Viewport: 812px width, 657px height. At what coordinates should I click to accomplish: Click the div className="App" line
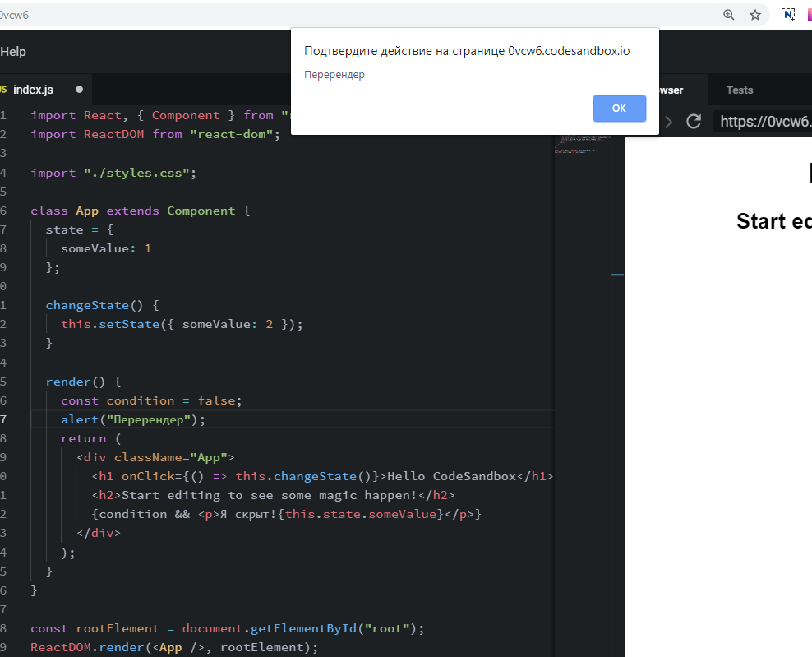(155, 457)
